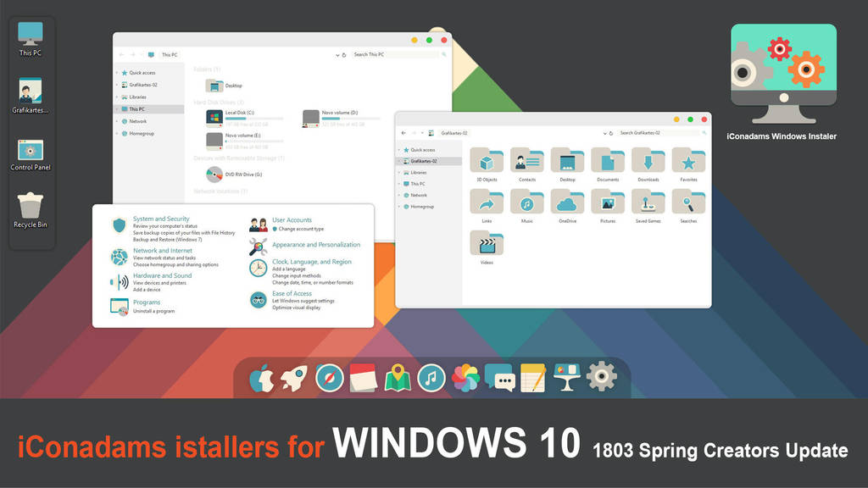Open Appearance and Personalization link
This screenshot has width=868, height=488.
316,245
